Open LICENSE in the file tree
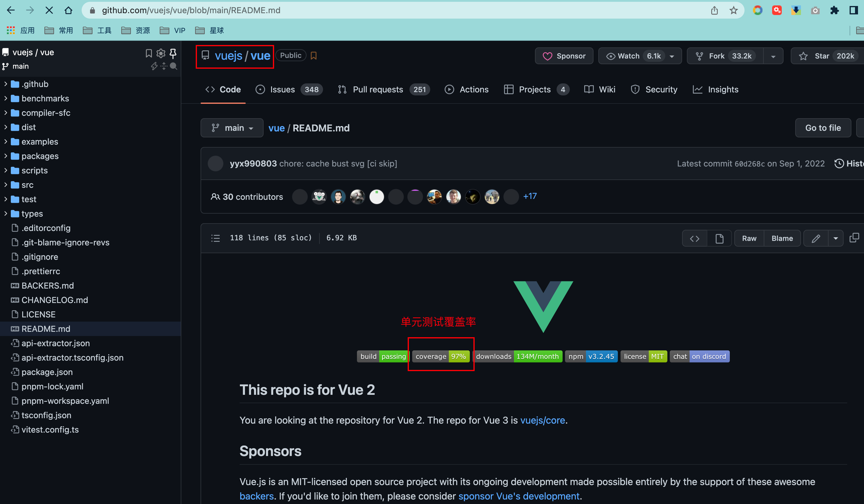The height and width of the screenshot is (504, 864). coord(38,314)
